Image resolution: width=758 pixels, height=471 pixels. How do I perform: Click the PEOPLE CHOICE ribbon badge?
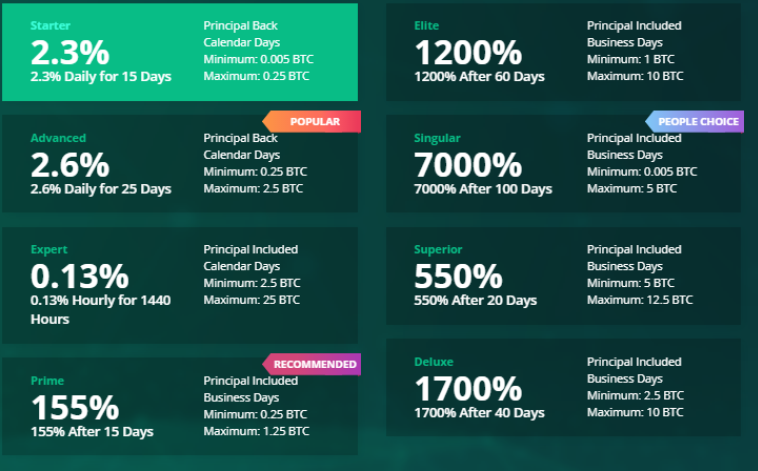tap(695, 121)
